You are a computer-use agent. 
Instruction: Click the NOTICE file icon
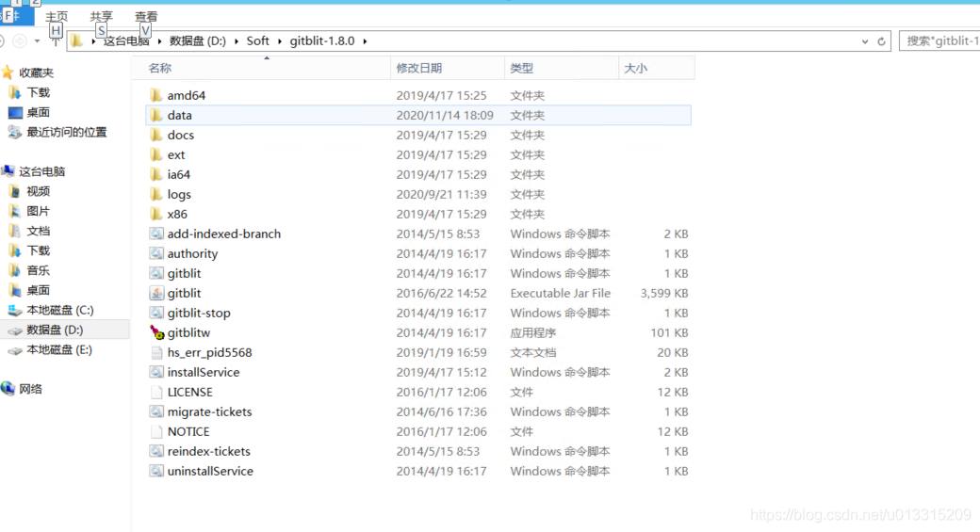click(x=156, y=431)
